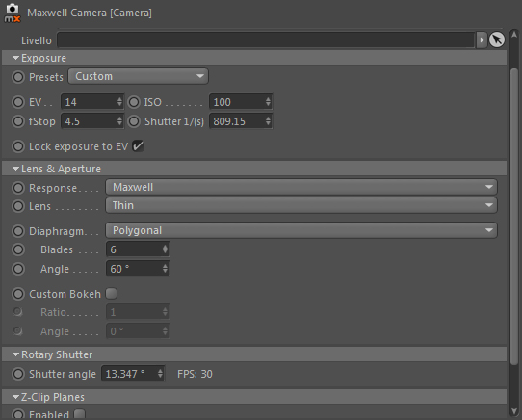Click the Livello layer input field
The width and height of the screenshot is (522, 420).
[x=266, y=39]
